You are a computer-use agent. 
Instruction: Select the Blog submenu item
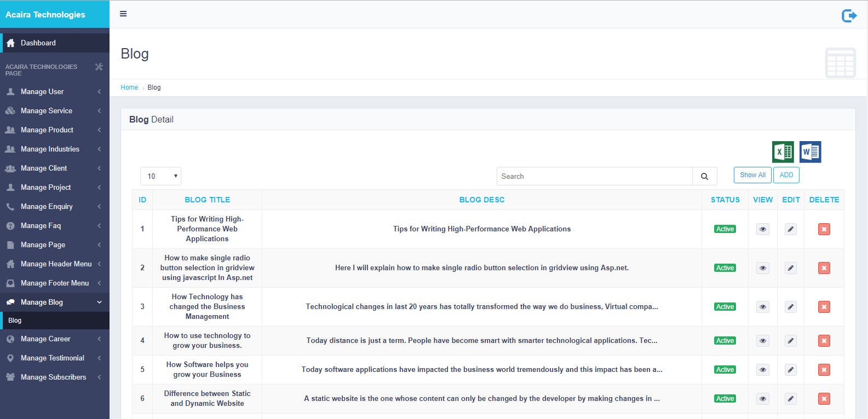15,321
